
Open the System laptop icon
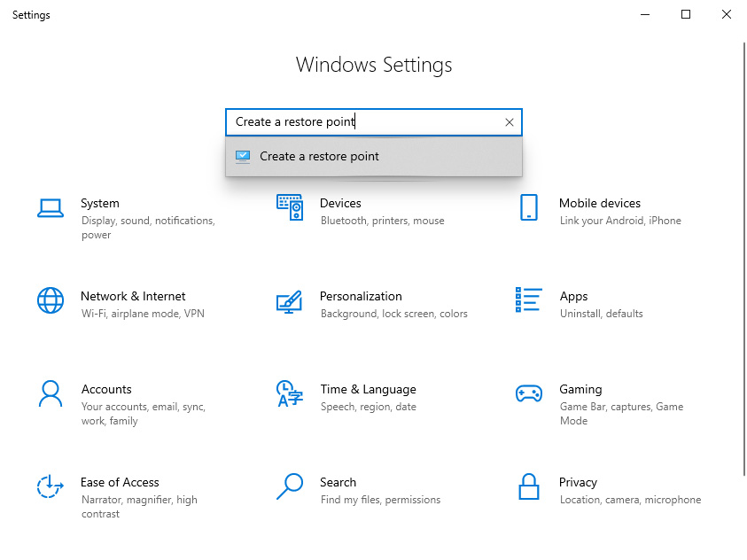[x=51, y=208]
